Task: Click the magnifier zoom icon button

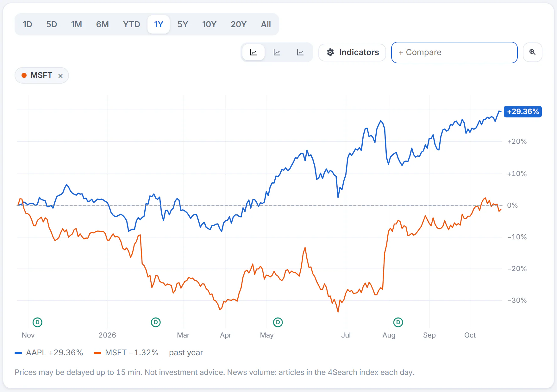Action: tap(533, 52)
